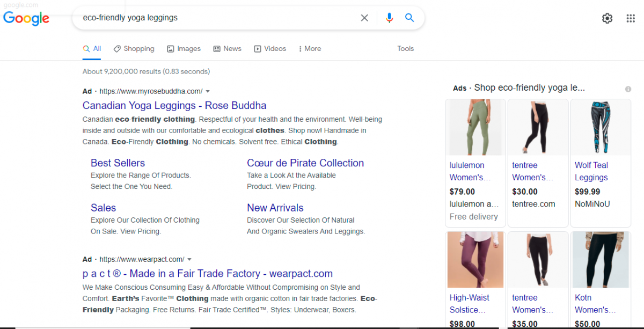Click the https://www.myrosebuddha.com/ URL text
The width and height of the screenshot is (644, 329).
tap(151, 91)
